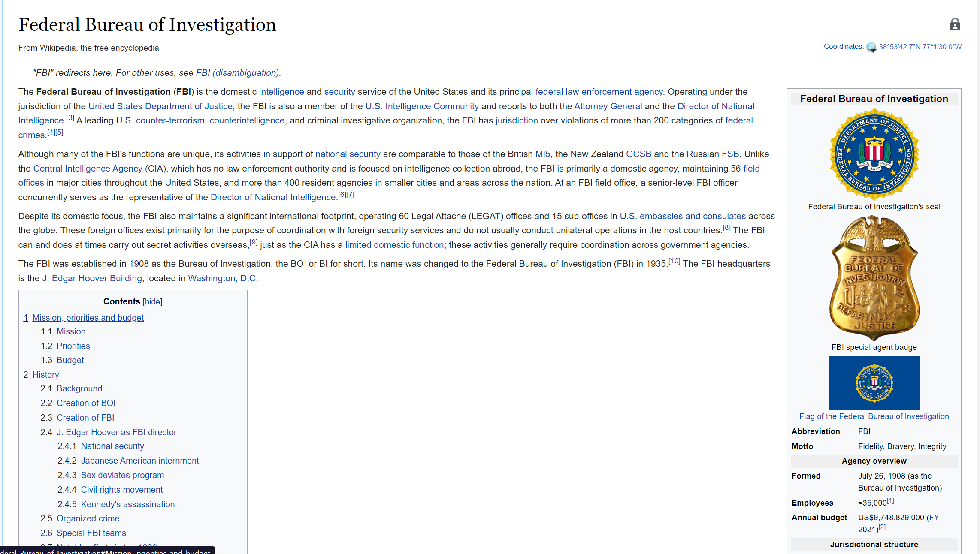Open the 'federal law enforcement agency' link

tap(599, 92)
